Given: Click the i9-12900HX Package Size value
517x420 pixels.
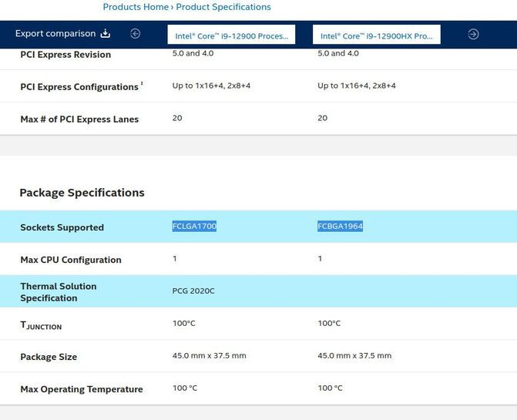Looking at the screenshot, I should pos(354,355).
